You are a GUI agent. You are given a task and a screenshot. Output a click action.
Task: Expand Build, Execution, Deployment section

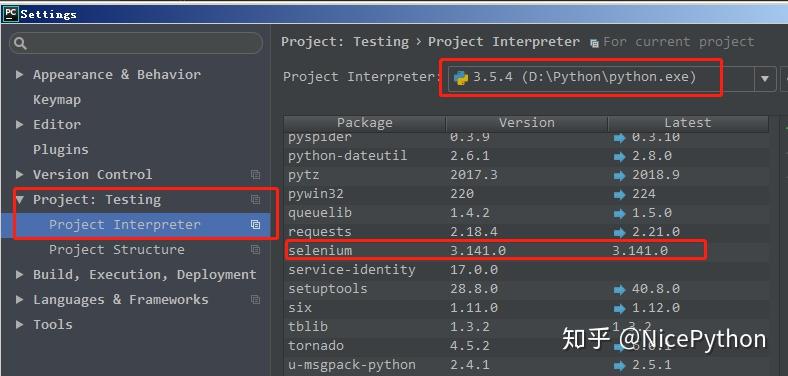coord(20,274)
